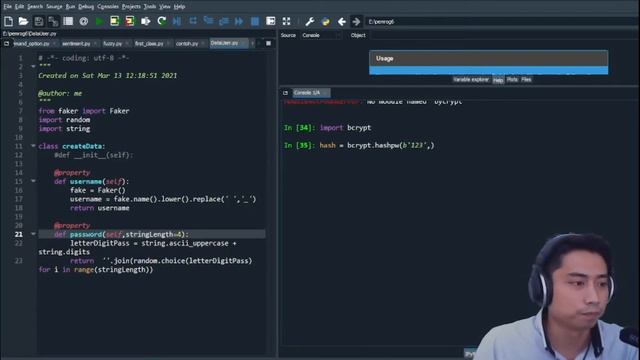The width and height of the screenshot is (640, 360).
Task: Open the Consoles menu
Action: point(108,7)
